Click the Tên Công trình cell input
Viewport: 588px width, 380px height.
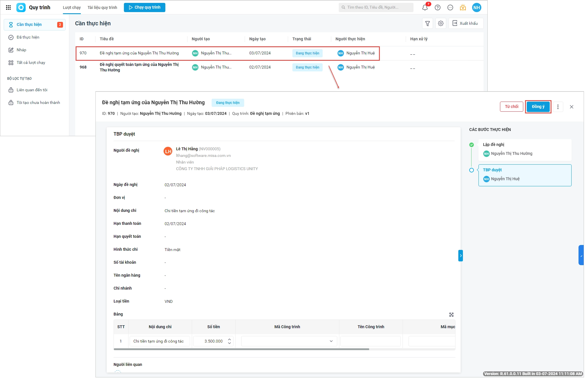[x=371, y=341]
